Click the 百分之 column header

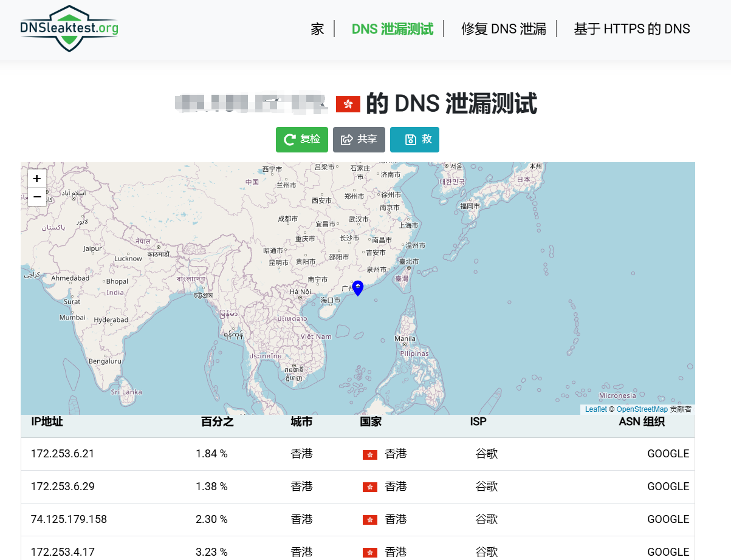pos(218,422)
